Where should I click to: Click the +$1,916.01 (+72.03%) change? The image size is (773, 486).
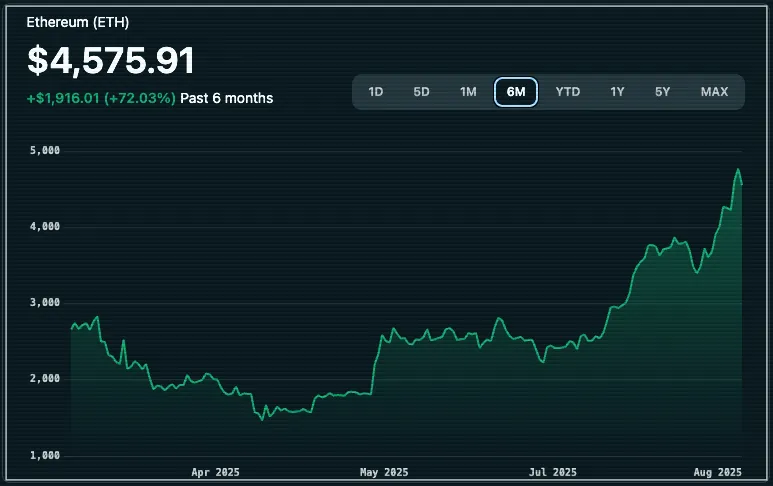click(101, 98)
